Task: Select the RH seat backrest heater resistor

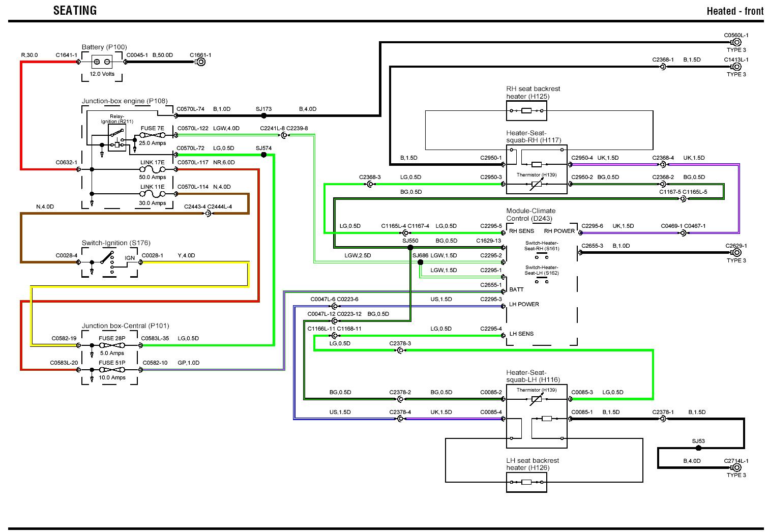Action: click(526, 110)
